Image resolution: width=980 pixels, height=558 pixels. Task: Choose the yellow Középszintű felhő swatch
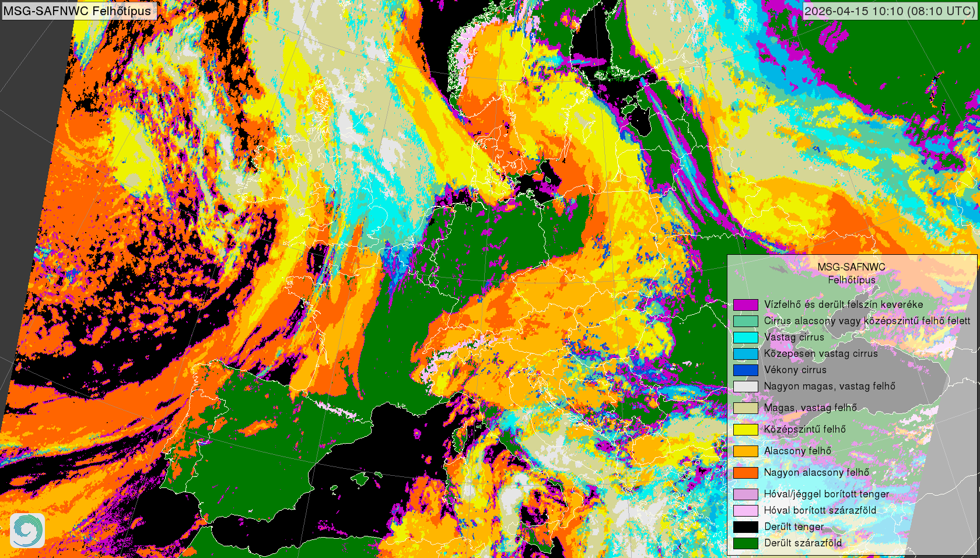pos(745,429)
